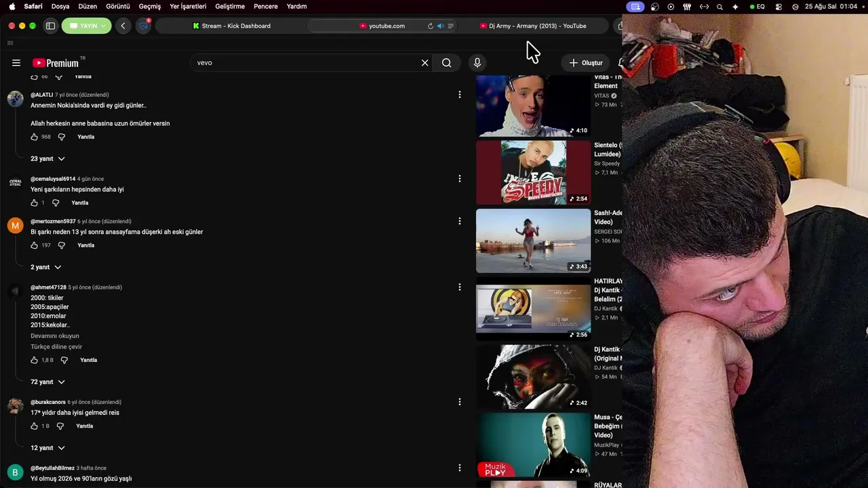Dislike the @ALATLI comment
868x488 pixels.
click(61, 137)
